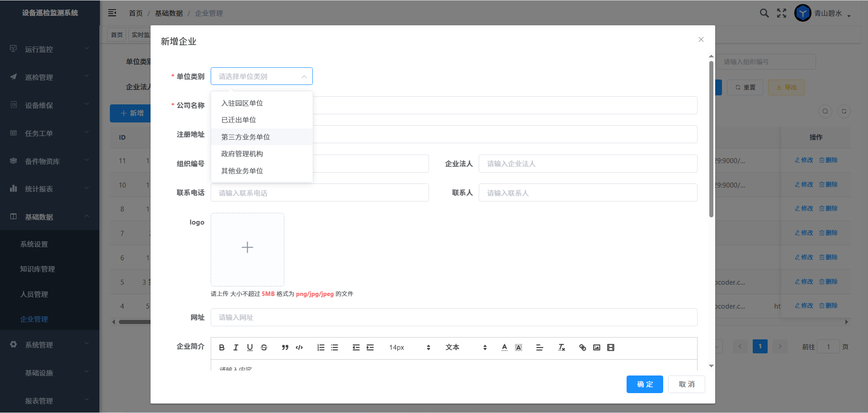868x413 pixels.
Task: Insert a link in company description
Action: click(x=582, y=347)
